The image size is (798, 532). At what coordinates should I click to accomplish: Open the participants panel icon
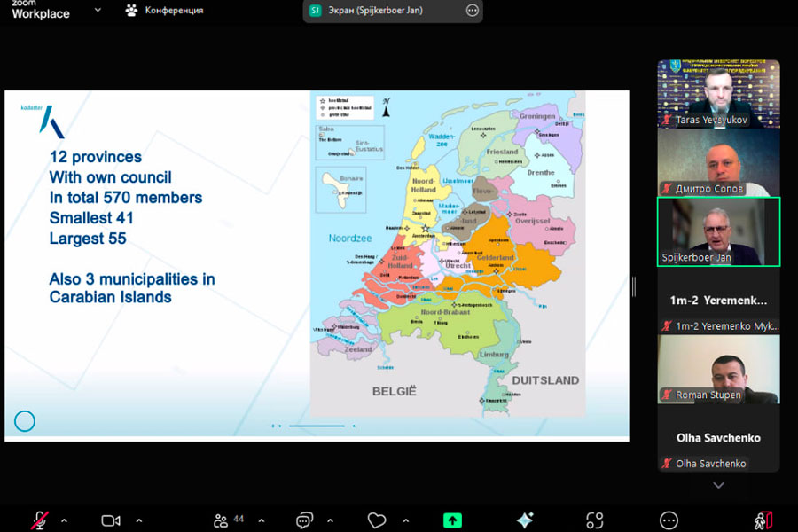click(221, 520)
